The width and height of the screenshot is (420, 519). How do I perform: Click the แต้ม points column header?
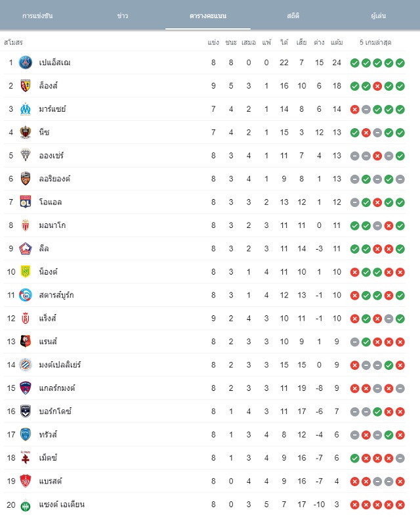(337, 42)
